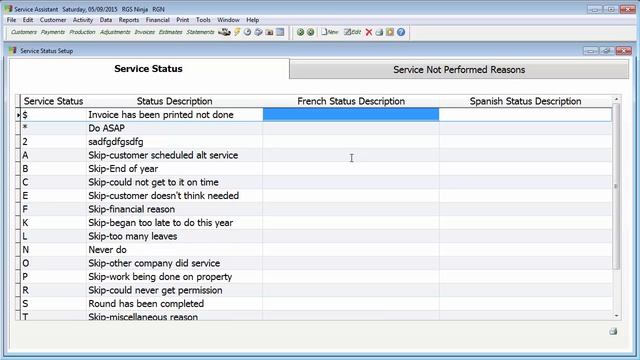Click the Service Status Setup window icon
The image size is (640, 360).
click(13, 51)
